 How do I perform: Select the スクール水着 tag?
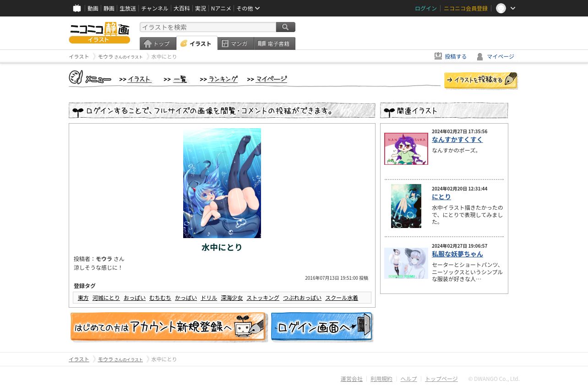342,298
